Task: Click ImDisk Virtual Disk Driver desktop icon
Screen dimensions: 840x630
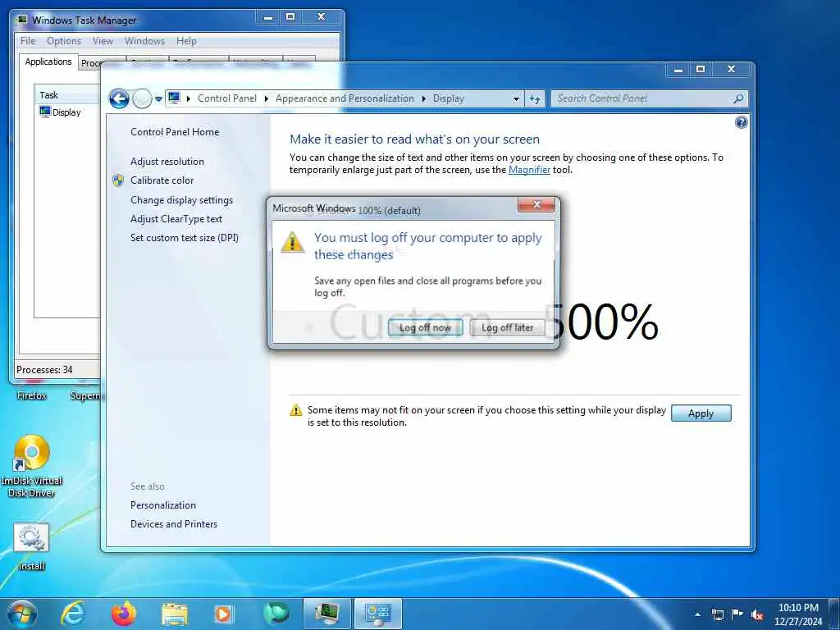Action: point(32,466)
